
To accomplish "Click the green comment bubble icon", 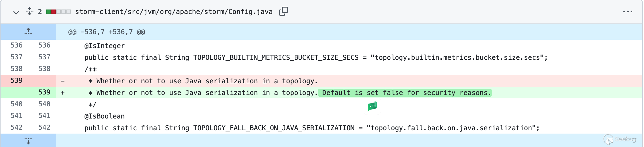I will [372, 106].
